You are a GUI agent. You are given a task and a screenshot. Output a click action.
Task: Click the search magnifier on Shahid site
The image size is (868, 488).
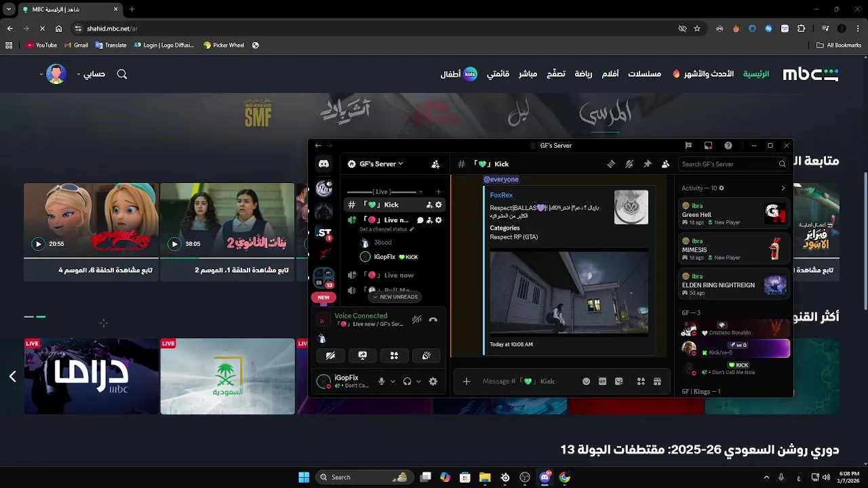(122, 74)
